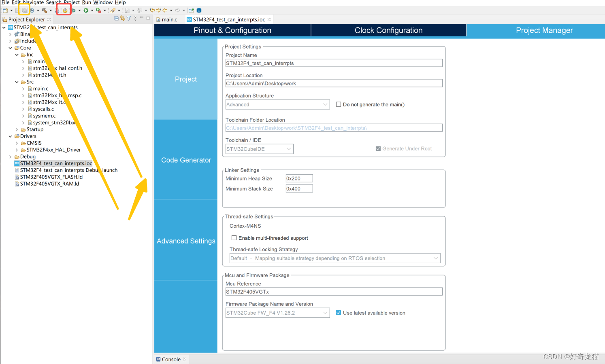Open the Run toolbar button dropdown arrow

[92, 11]
